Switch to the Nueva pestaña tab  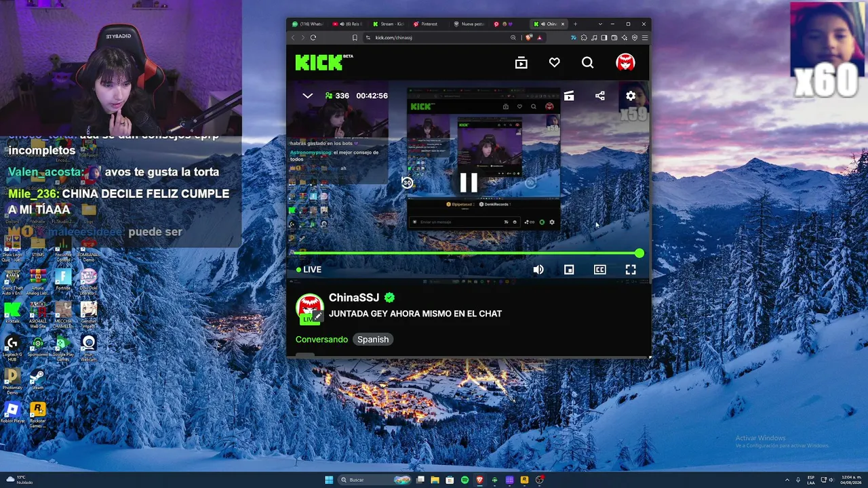(x=469, y=24)
